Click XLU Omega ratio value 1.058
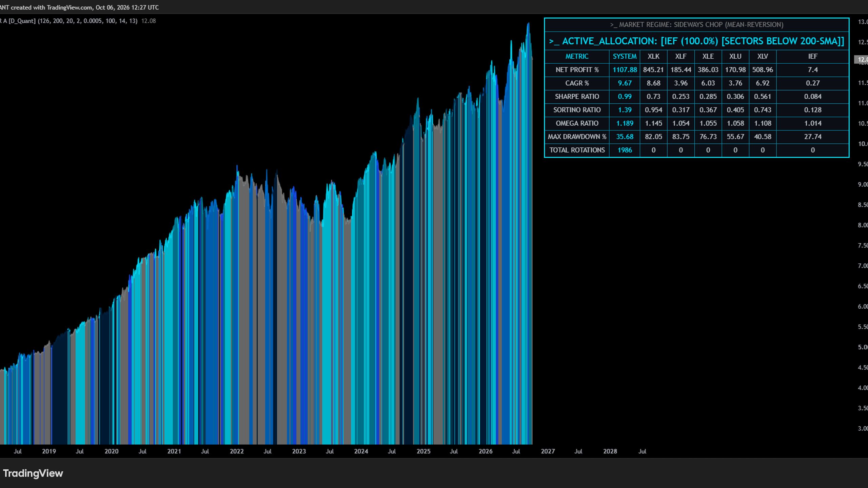The width and height of the screenshot is (868, 488). tap(735, 123)
